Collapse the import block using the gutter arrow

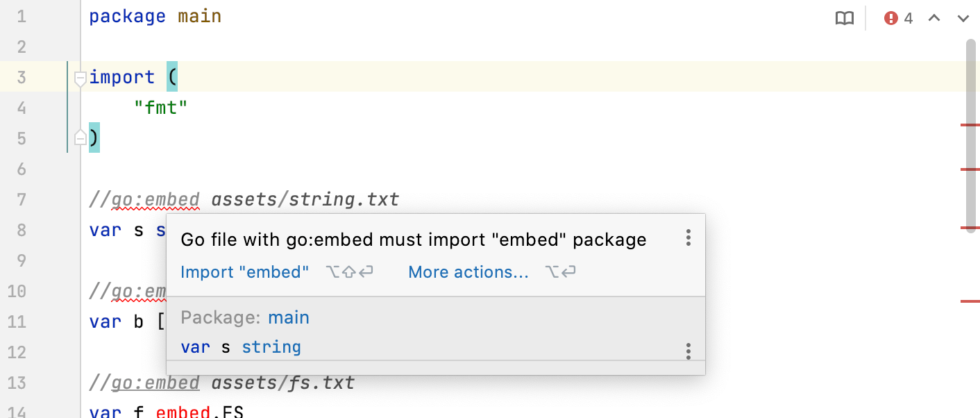80,78
